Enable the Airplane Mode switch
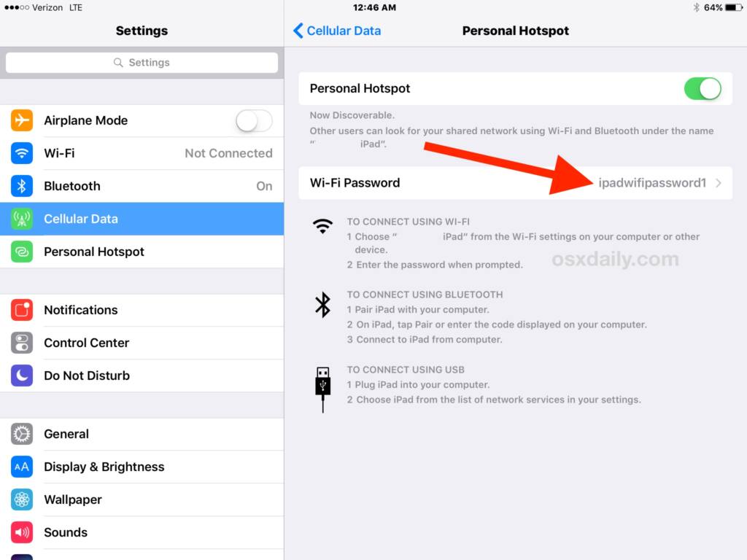 click(x=254, y=120)
